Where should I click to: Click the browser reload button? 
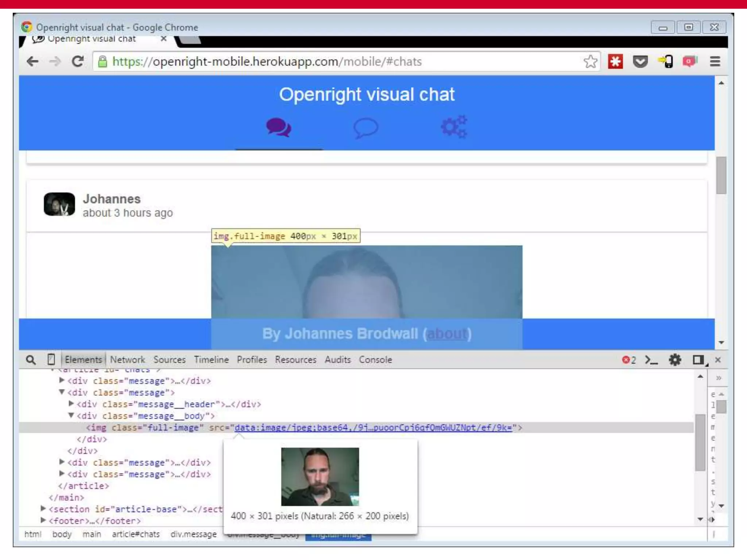77,61
